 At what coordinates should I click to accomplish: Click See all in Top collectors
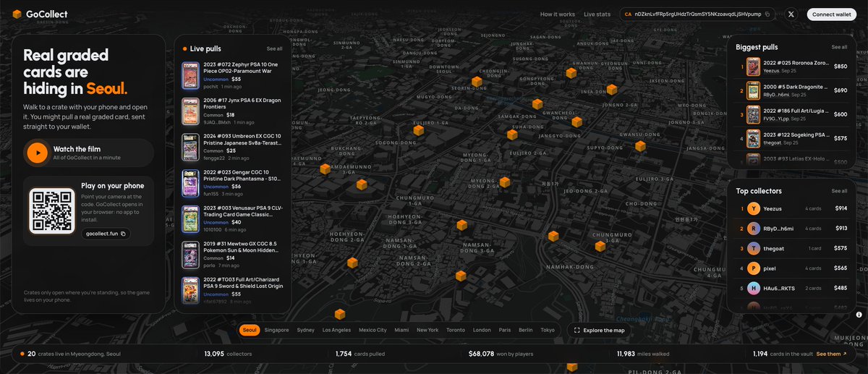839,191
